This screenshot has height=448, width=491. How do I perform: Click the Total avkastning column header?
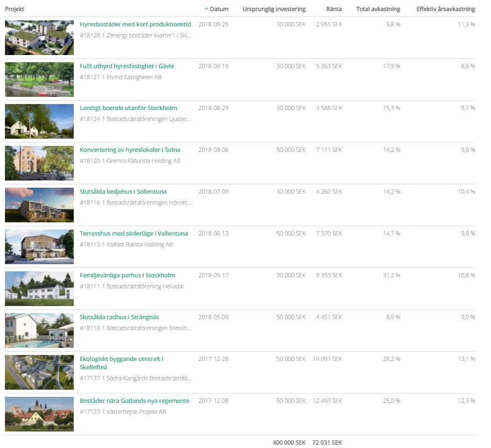point(378,9)
